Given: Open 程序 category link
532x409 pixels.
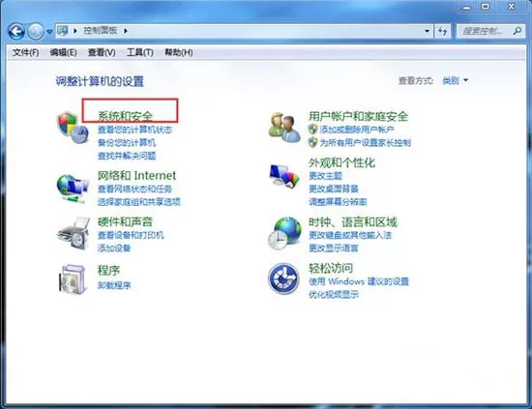Looking at the screenshot, I should click(x=108, y=271).
